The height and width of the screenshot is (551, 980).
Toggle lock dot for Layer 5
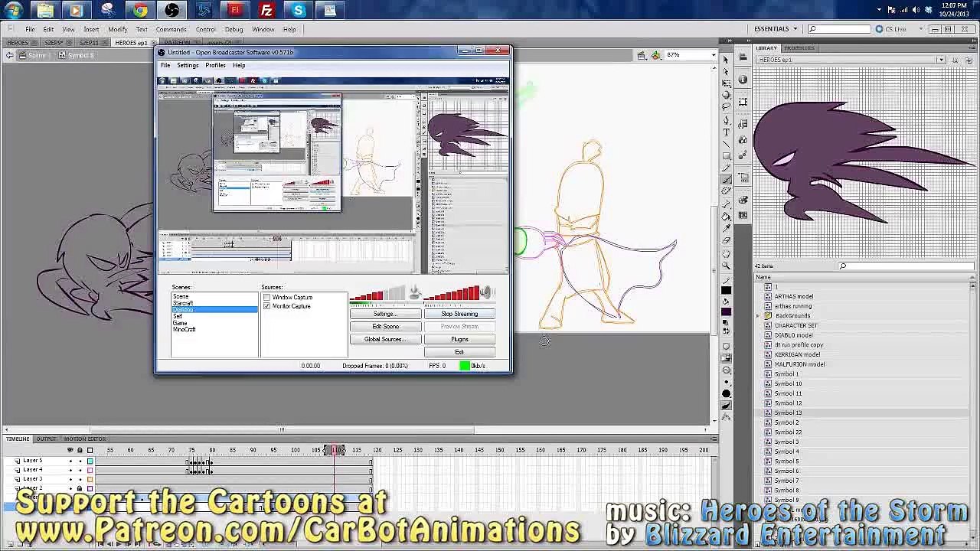(80, 461)
